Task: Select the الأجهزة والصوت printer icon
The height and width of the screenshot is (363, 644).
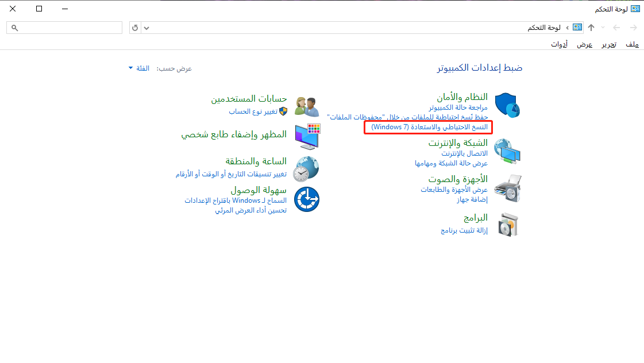Action: 508,188
